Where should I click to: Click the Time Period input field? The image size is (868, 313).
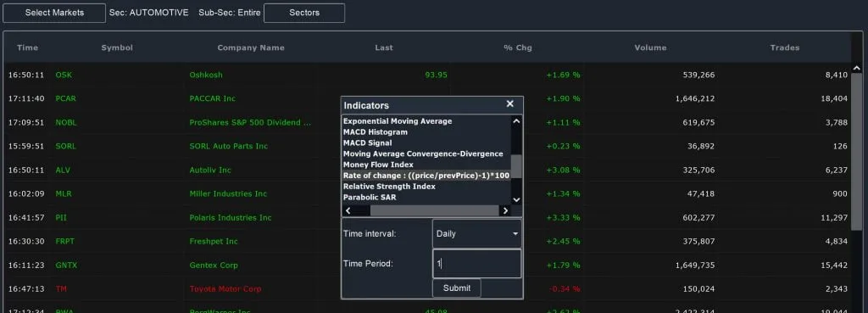(476, 264)
